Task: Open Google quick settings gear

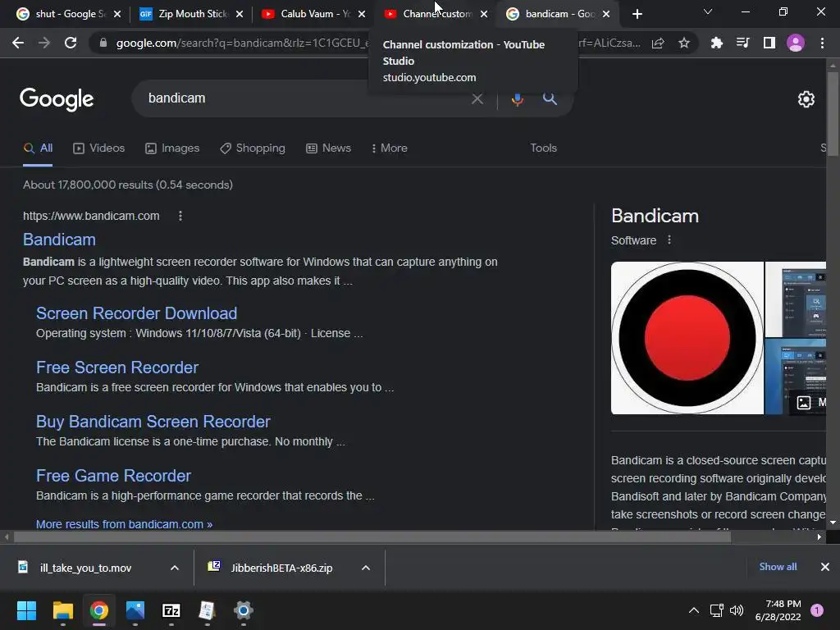Action: (806, 99)
